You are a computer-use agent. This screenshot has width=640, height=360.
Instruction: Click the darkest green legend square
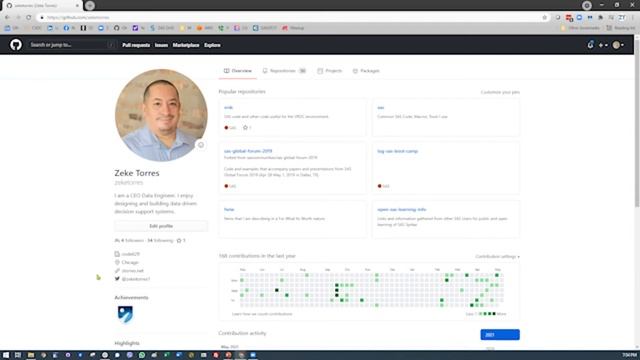point(494,314)
